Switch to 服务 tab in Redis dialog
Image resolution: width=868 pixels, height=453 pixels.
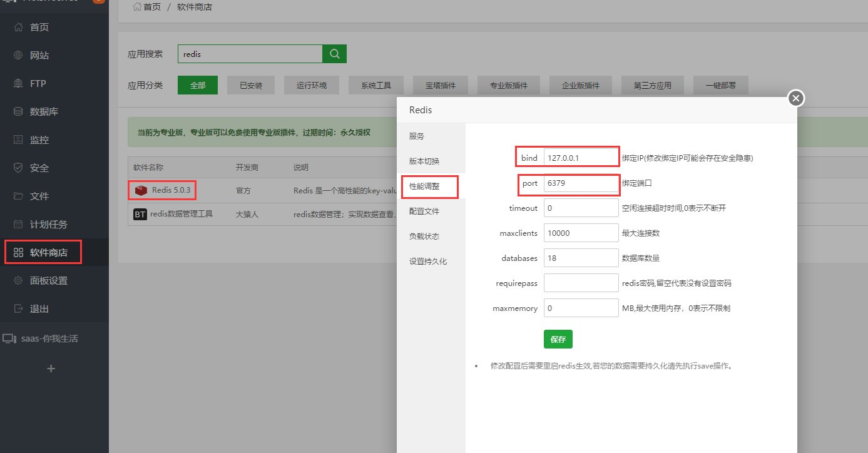point(431,136)
